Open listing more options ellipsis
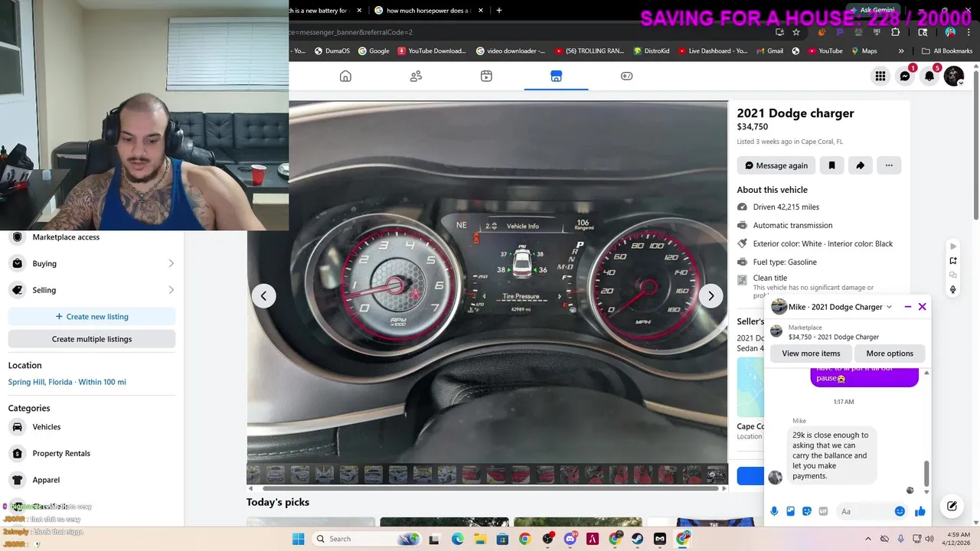The image size is (980, 551). (889, 165)
